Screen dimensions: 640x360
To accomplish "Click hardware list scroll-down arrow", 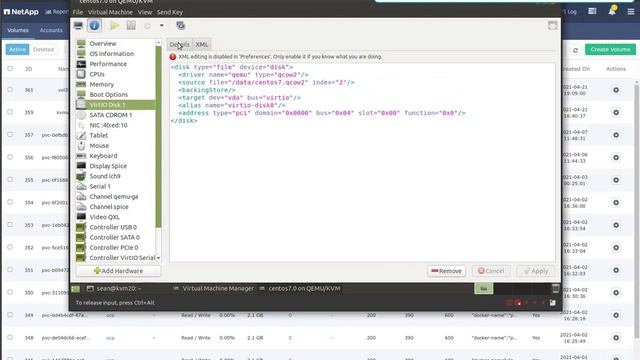I will tap(158, 258).
